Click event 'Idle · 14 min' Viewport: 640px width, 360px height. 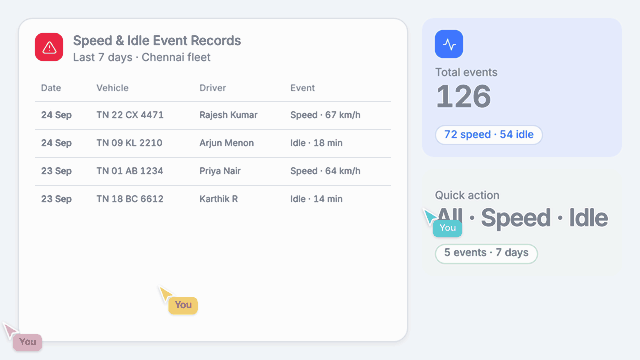[316, 199]
